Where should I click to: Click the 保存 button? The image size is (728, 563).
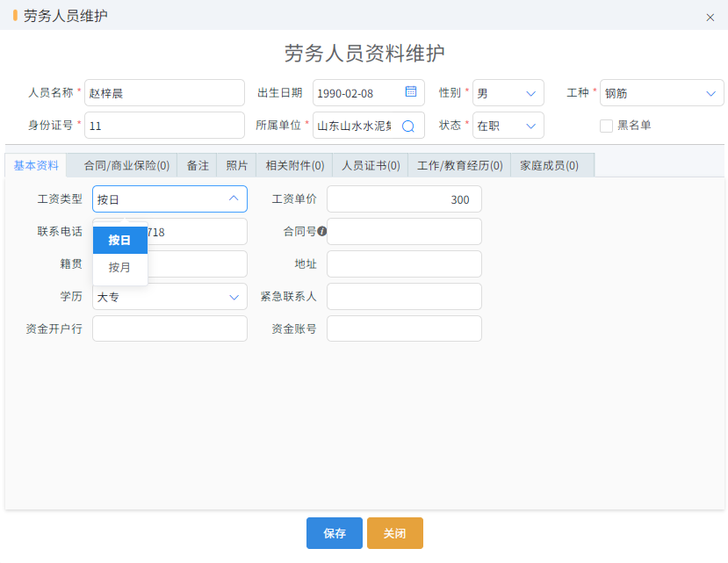(335, 533)
